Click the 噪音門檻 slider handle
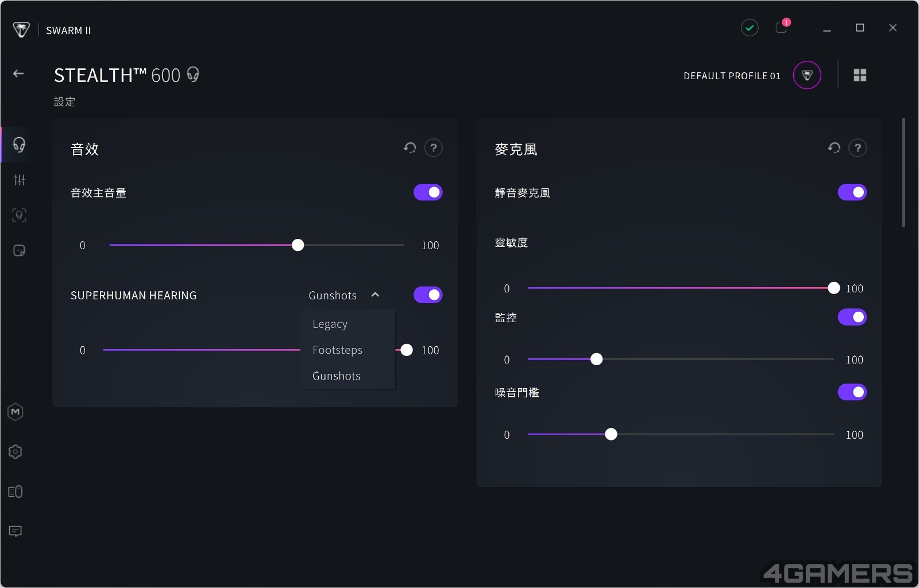 tap(611, 435)
